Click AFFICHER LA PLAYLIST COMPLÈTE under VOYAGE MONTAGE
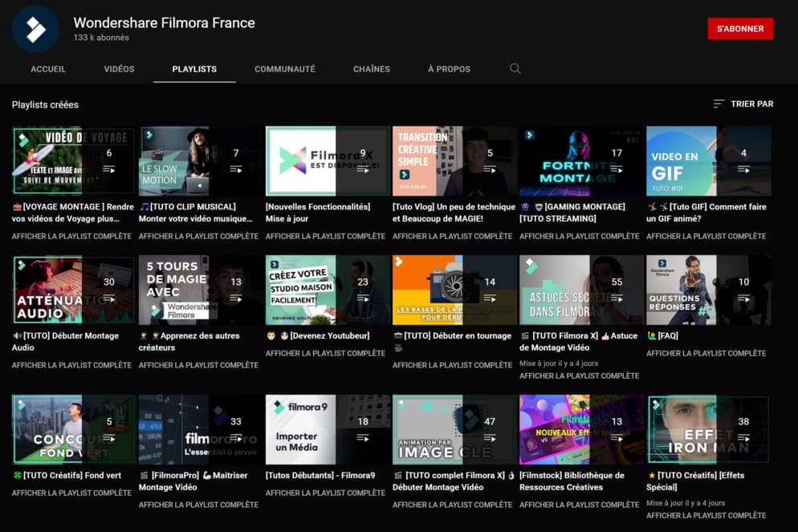This screenshot has height=532, width=798. [x=71, y=236]
